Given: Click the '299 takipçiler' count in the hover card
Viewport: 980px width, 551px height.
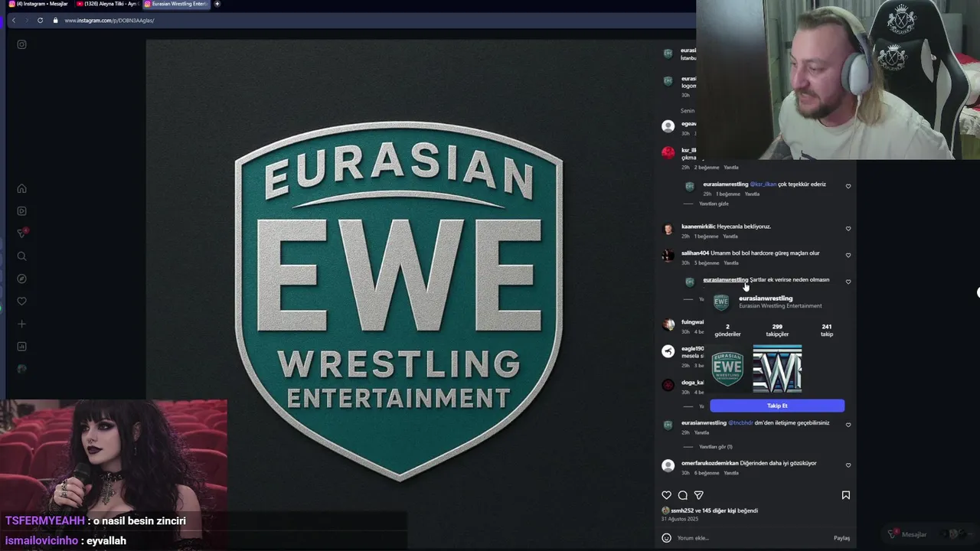Looking at the screenshot, I should coord(777,330).
